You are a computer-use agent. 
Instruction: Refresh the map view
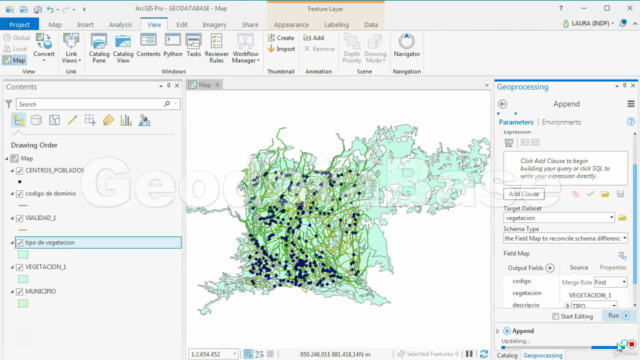484,354
